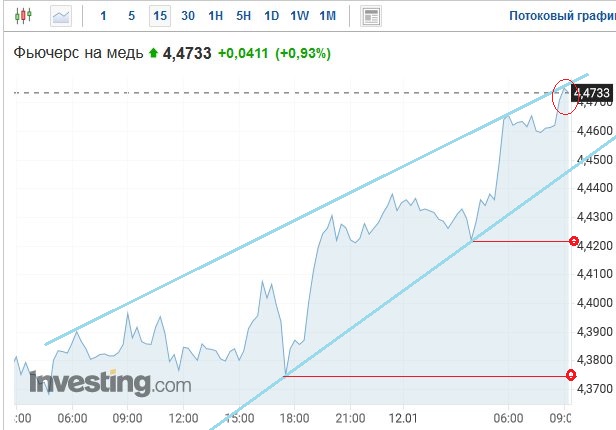Click the Фьючерс на медь title

(x=79, y=53)
